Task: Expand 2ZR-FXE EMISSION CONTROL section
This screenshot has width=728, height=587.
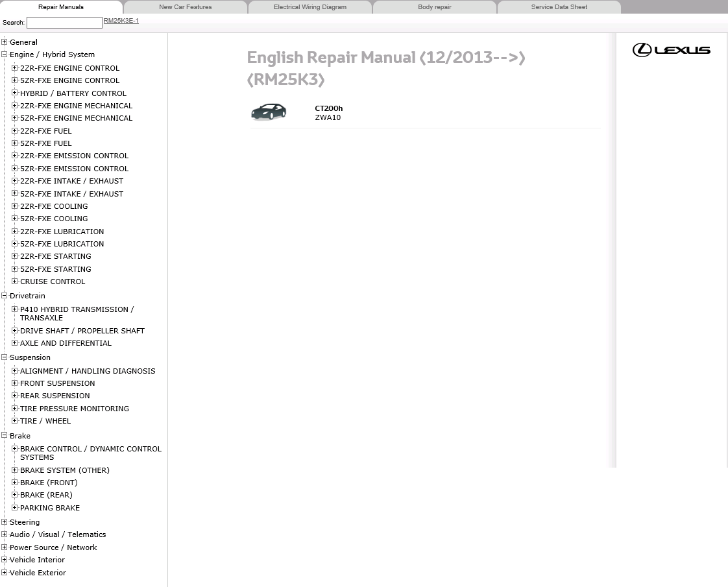Action: (14, 156)
